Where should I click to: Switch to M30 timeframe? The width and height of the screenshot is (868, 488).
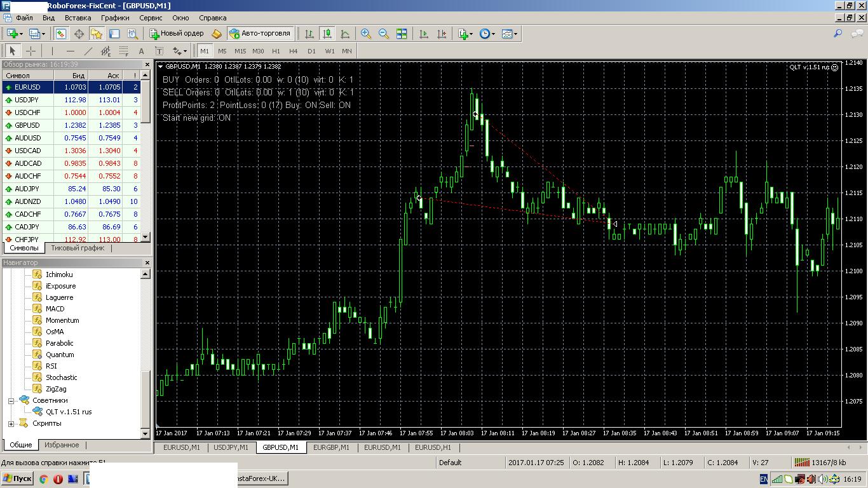click(258, 51)
